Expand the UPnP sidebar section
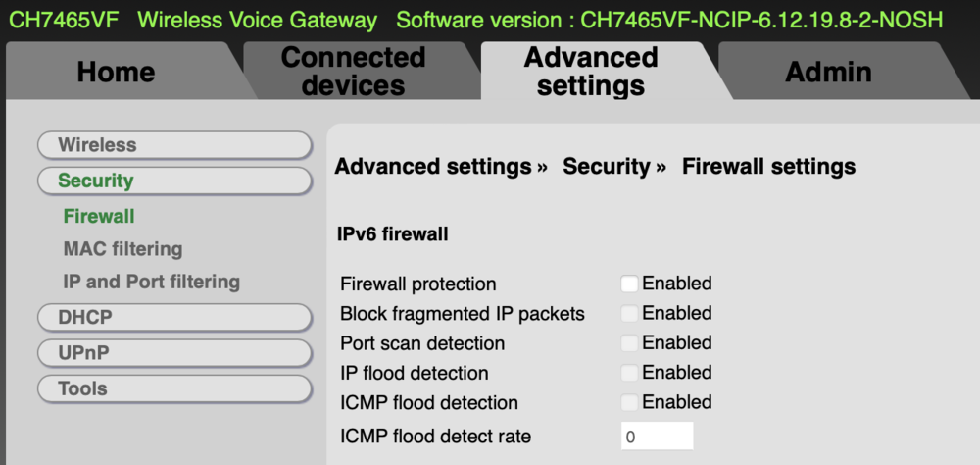Screen dimensions: 980x465 pos(174,353)
